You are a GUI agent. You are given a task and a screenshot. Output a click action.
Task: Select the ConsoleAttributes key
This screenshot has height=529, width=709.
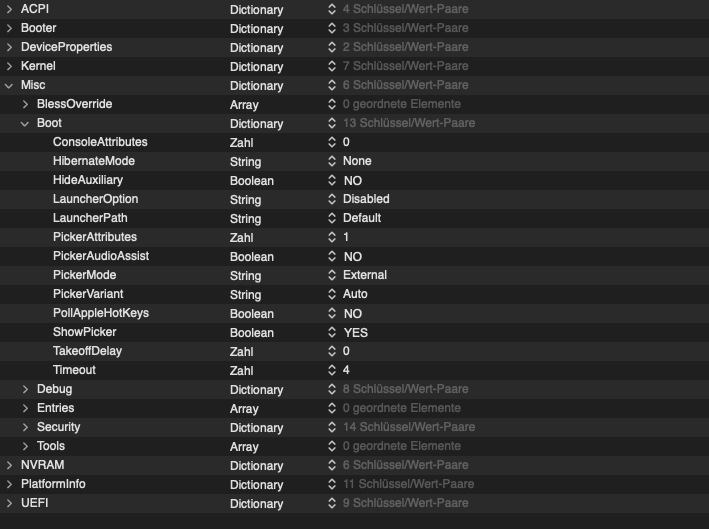pyautogui.click(x=99, y=142)
